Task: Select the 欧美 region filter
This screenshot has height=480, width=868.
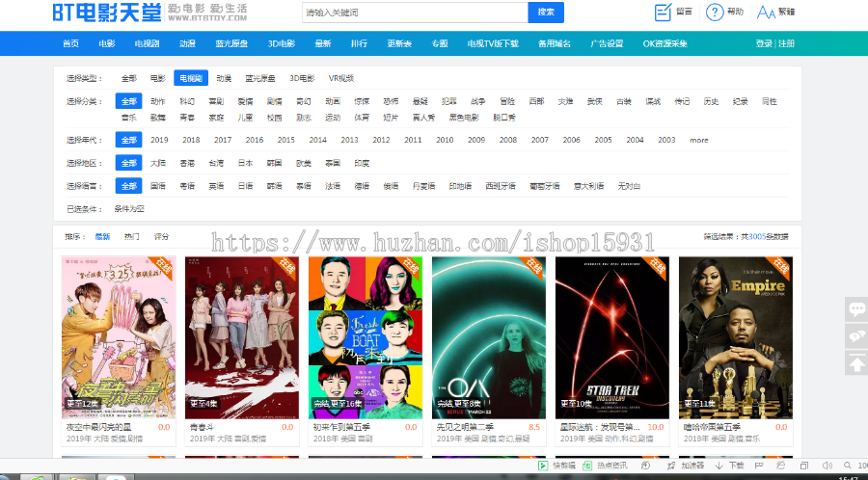Action: point(304,163)
